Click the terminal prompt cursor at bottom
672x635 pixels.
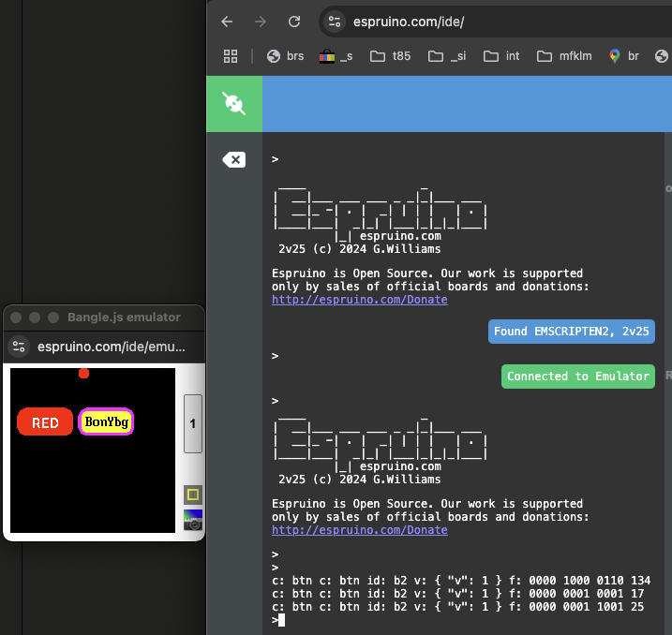pyautogui.click(x=281, y=620)
